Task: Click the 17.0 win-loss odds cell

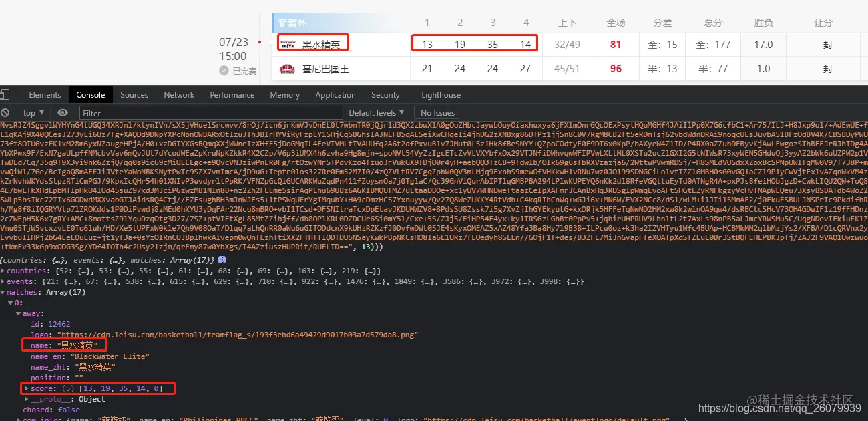Action: [x=763, y=45]
